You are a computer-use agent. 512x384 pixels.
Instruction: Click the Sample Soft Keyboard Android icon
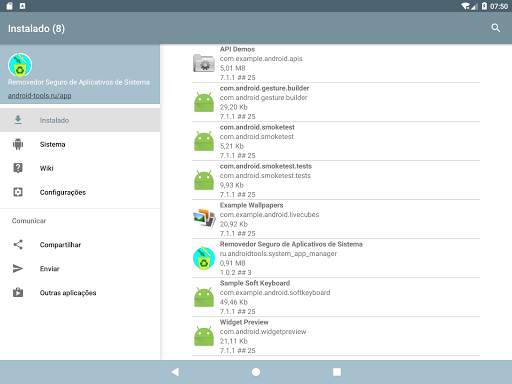pos(204,297)
